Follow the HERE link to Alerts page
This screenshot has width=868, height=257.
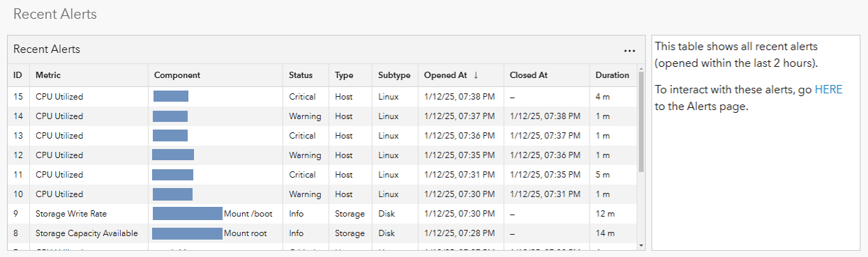(x=828, y=89)
